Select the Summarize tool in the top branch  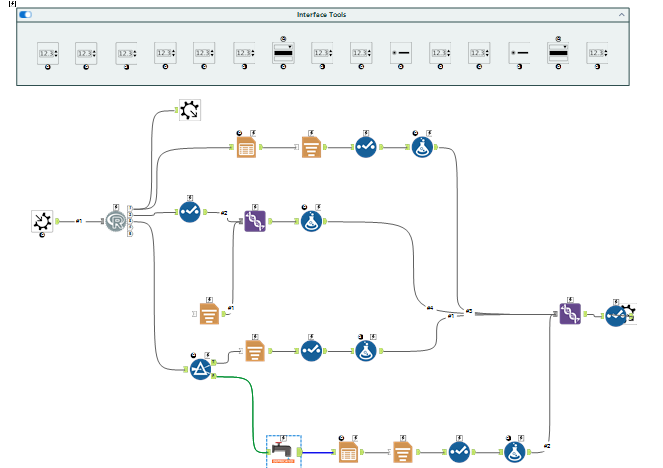(311, 147)
